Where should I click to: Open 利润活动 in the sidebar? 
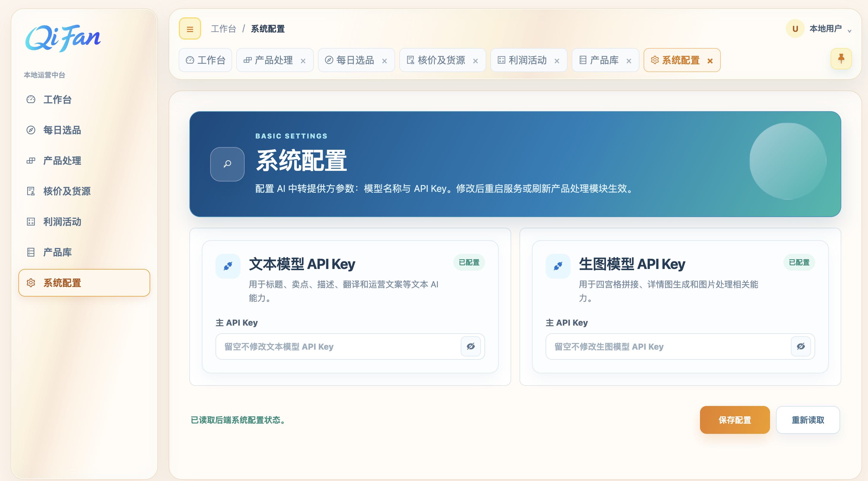84,222
